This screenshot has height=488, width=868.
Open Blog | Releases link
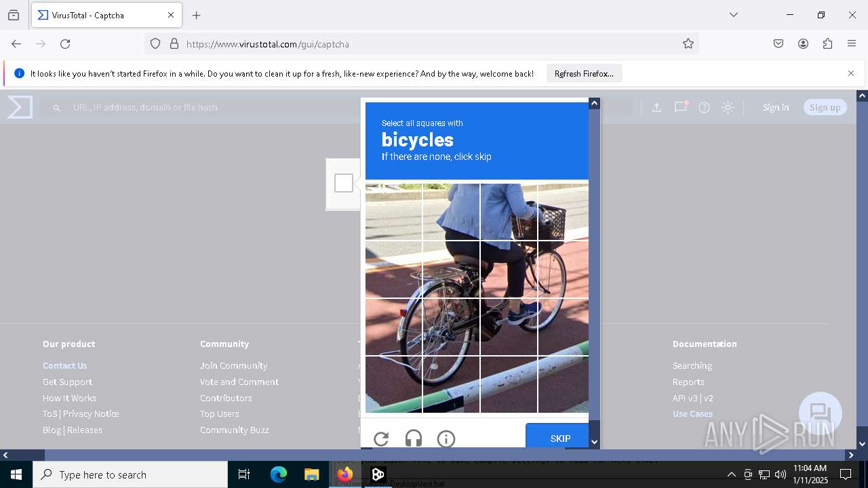[x=73, y=430]
